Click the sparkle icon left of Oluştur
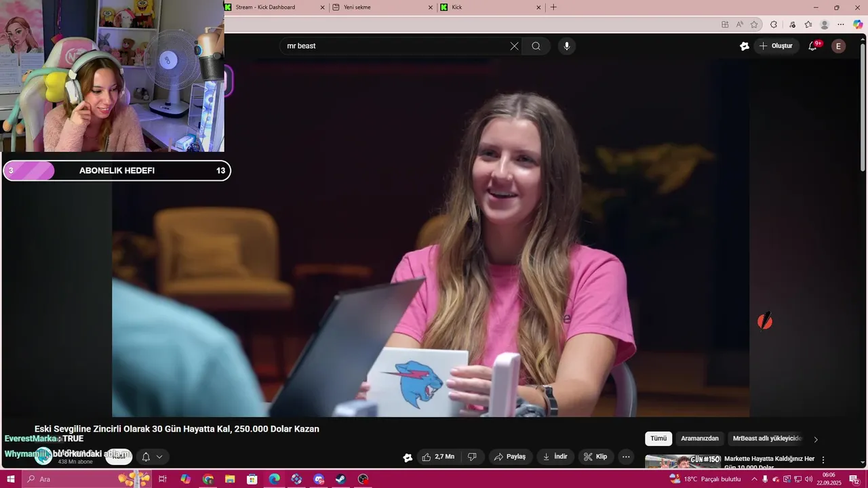Viewport: 868px width, 488px height. pos(745,46)
